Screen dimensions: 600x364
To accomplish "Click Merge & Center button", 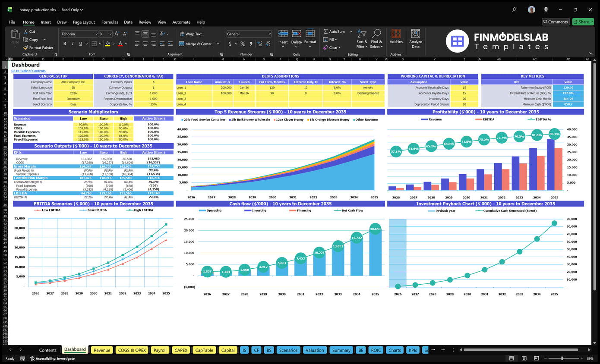I will click(x=195, y=44).
